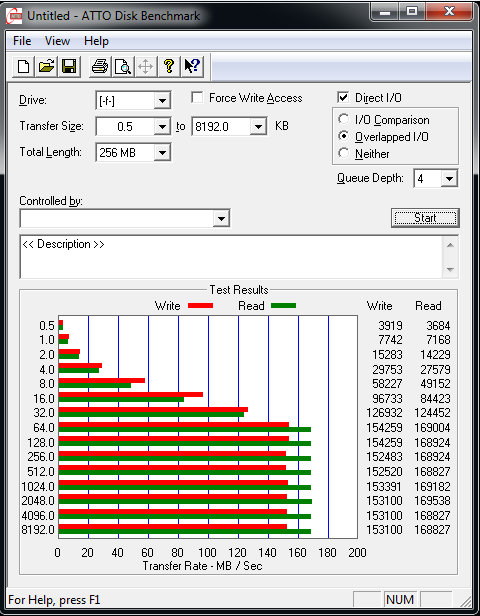The image size is (480, 616).
Task: Click the Start benchmark button
Action: tap(425, 218)
